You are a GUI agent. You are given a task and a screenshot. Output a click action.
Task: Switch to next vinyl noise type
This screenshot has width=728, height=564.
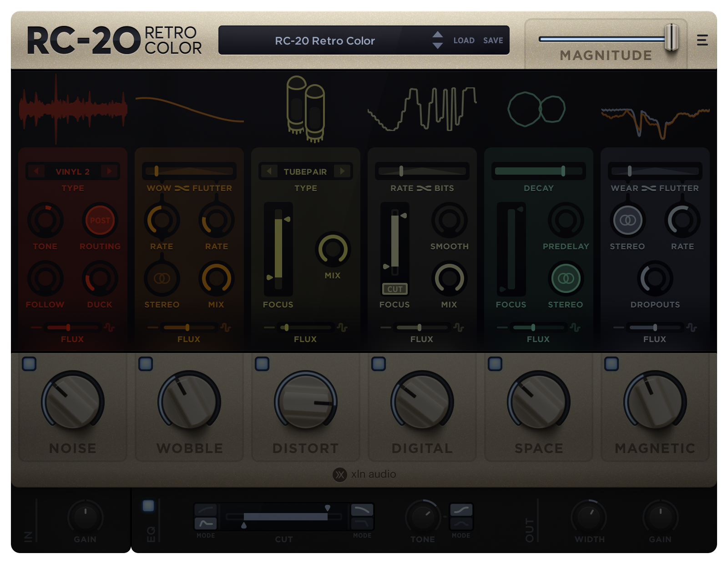pyautogui.click(x=109, y=171)
